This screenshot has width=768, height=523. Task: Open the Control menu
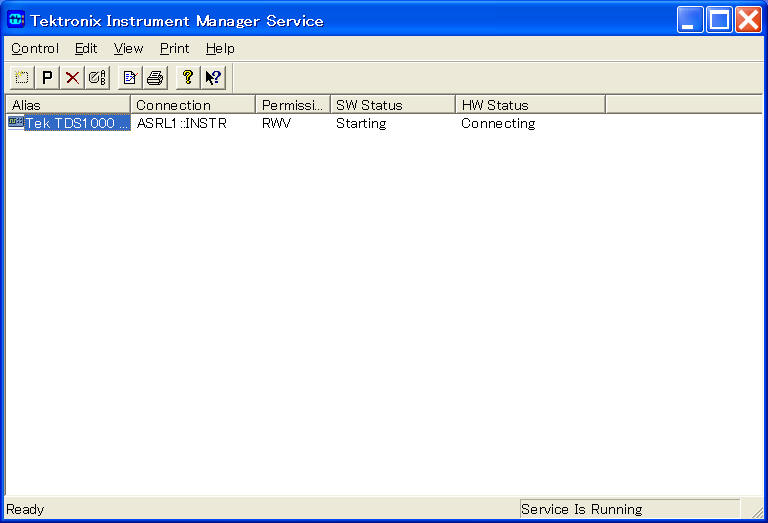point(35,48)
